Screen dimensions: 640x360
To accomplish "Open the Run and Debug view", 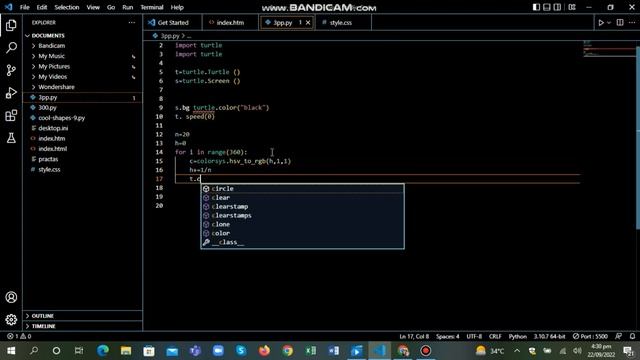I will point(11,93).
